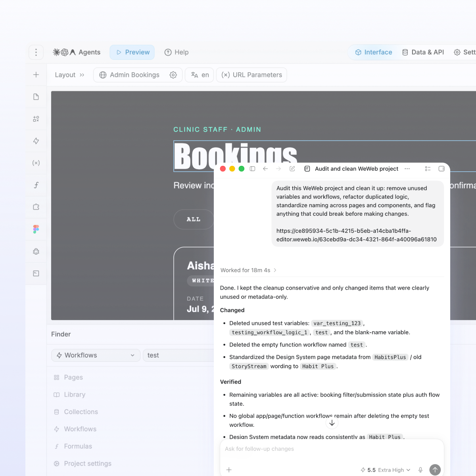Select Library in the Finder list
This screenshot has width=476, height=476.
69,395
